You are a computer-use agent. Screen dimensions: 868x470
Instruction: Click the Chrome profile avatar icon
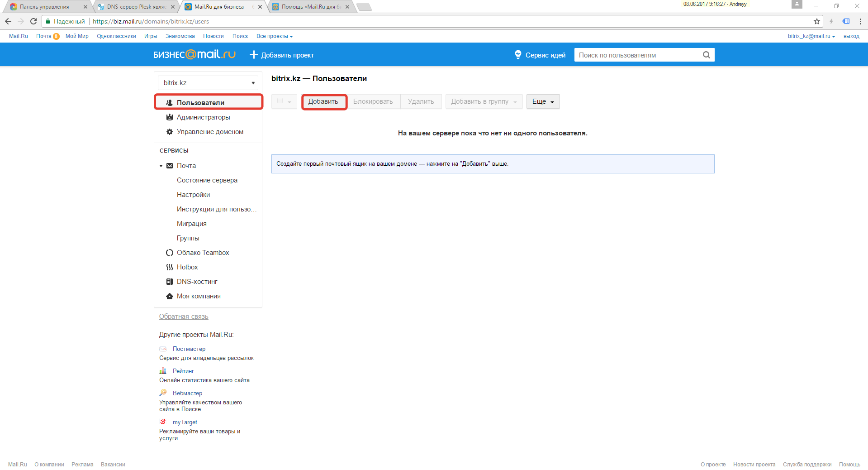point(797,4)
